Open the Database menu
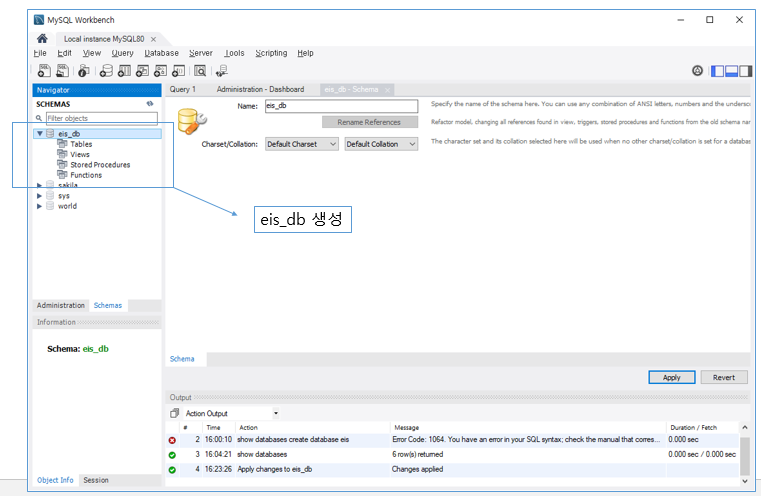This screenshot has width=761, height=496. [162, 53]
